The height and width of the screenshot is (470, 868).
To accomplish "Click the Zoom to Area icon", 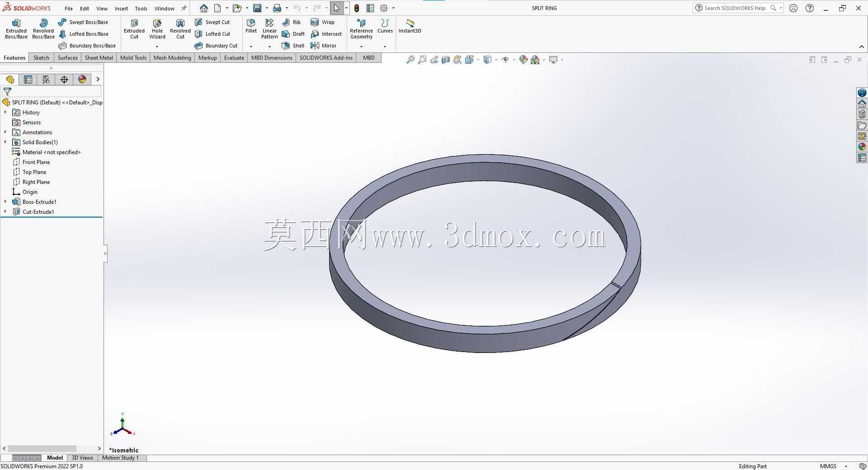I will click(422, 60).
